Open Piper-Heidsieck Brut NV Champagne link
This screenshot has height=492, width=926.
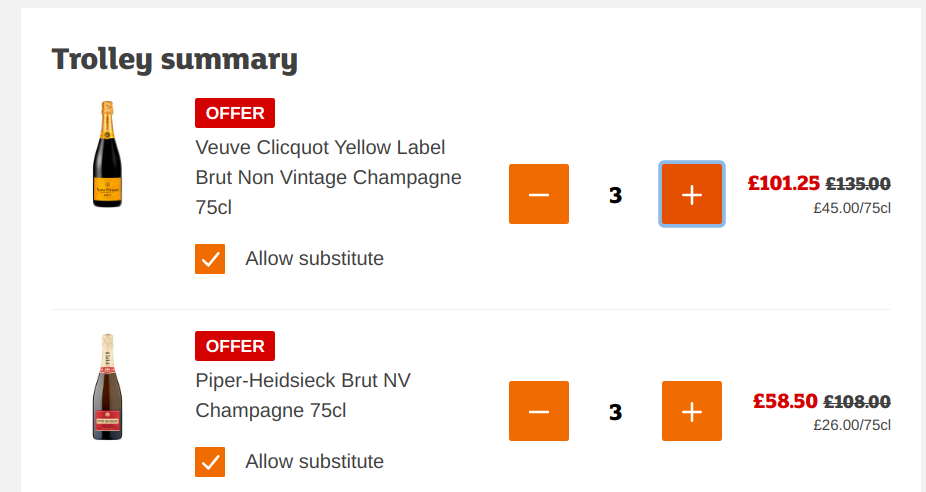pos(303,396)
